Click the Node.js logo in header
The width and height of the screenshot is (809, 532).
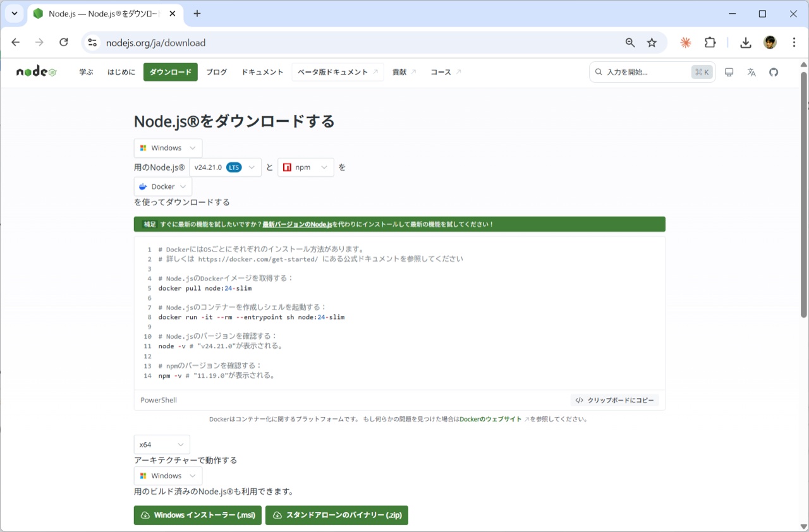(x=37, y=72)
